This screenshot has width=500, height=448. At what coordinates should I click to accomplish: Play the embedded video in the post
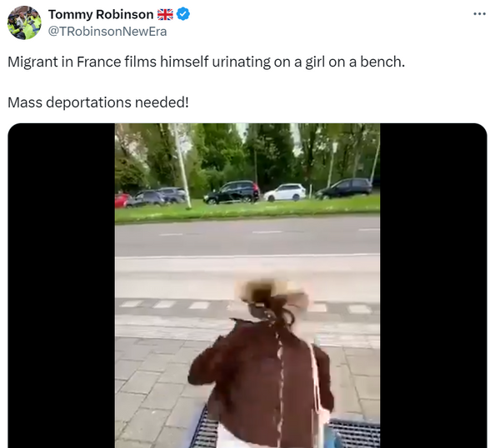(x=247, y=286)
